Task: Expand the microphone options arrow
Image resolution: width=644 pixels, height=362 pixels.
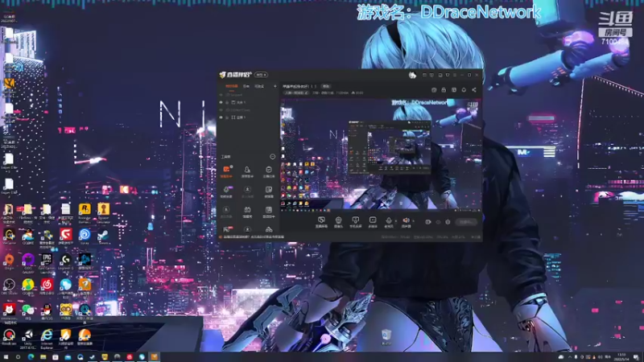Action: tap(395, 221)
